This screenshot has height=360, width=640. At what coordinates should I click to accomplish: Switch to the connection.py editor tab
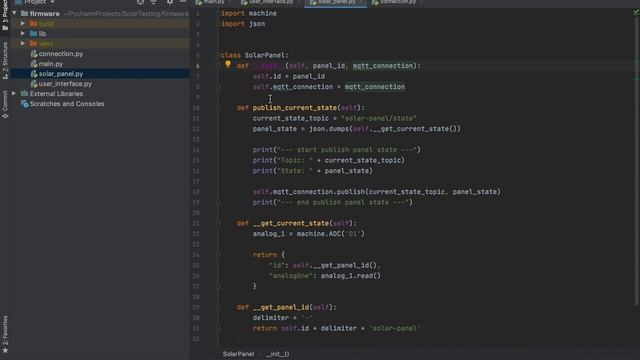pos(396,2)
